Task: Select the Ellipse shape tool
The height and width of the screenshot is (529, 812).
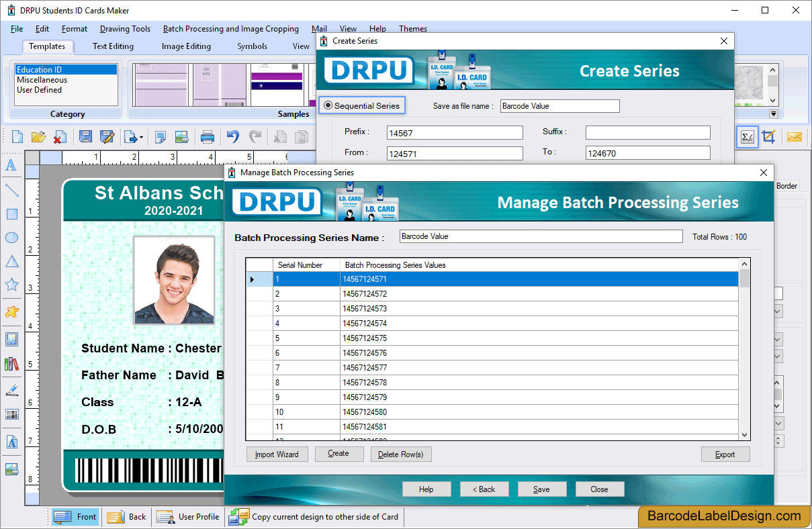Action: pos(11,237)
